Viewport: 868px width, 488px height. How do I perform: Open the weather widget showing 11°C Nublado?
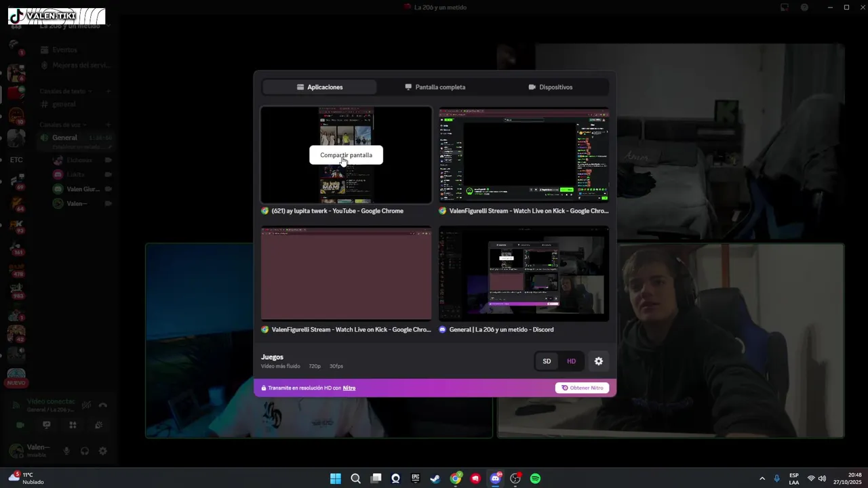click(26, 479)
